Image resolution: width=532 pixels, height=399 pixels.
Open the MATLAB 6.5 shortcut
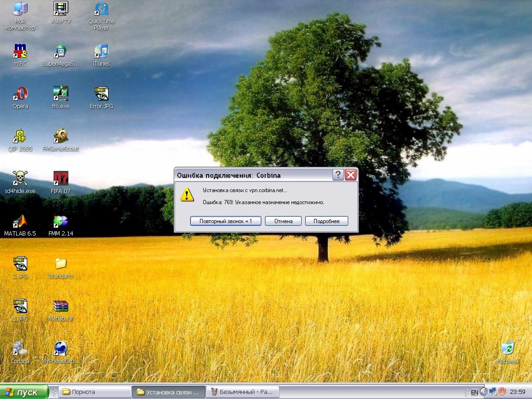coord(20,222)
